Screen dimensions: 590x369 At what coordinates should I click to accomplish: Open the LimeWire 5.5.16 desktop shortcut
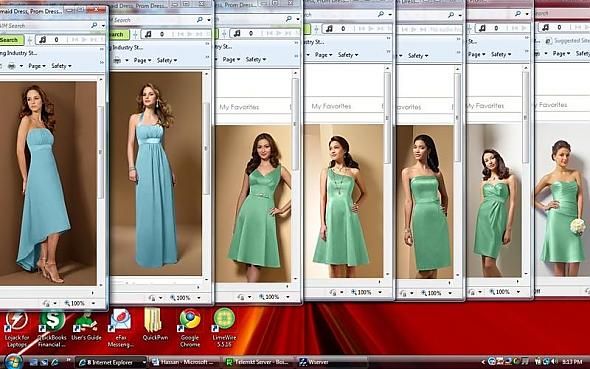[x=224, y=327]
